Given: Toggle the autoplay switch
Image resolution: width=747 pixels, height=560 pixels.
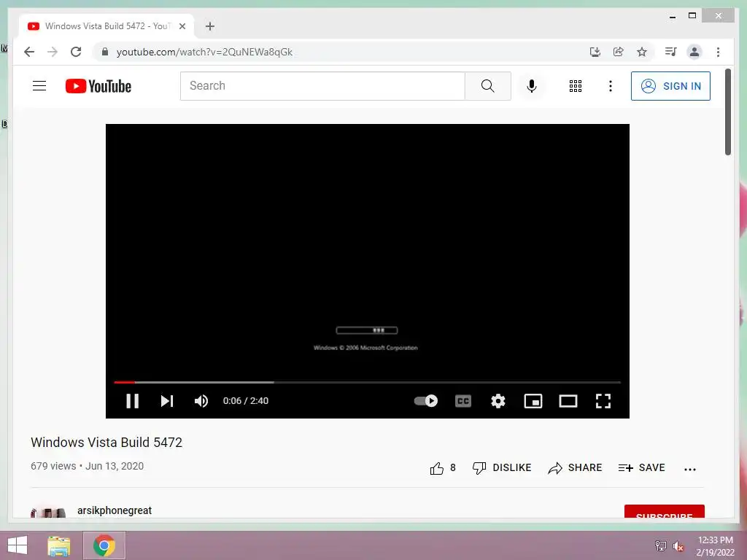Looking at the screenshot, I should 426,401.
